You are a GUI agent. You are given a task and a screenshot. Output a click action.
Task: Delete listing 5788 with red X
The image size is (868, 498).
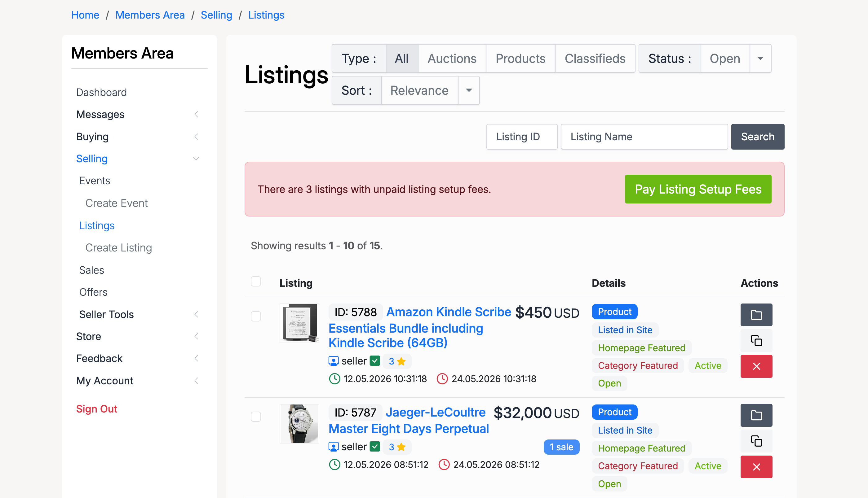(x=756, y=366)
